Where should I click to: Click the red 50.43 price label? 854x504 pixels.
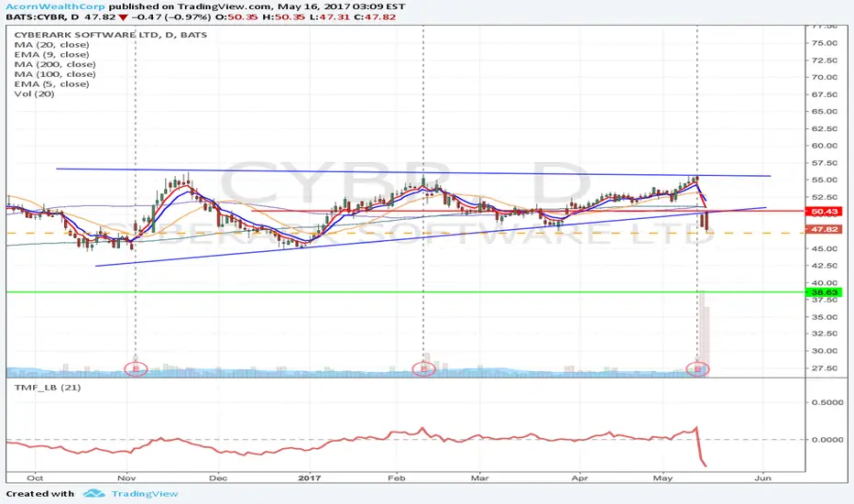[x=825, y=212]
